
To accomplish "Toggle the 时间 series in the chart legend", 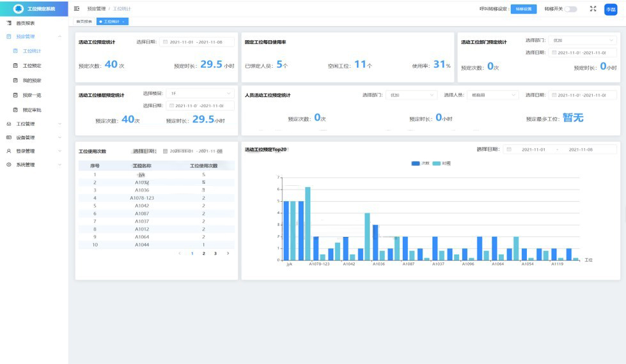I will coord(441,163).
